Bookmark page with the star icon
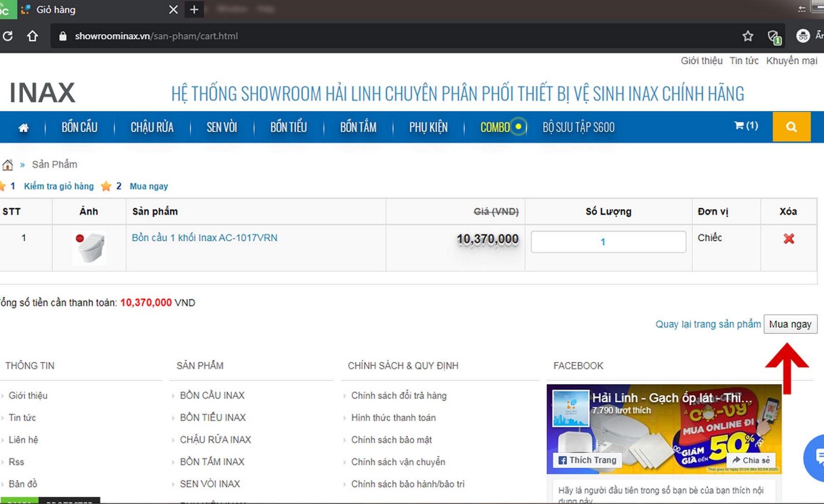This screenshot has height=504, width=824. 748,36
